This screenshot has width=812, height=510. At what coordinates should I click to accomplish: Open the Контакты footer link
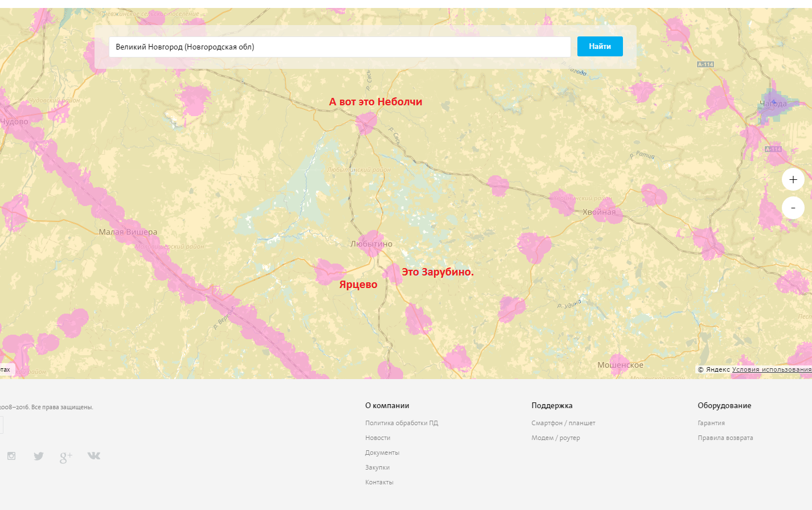point(379,482)
